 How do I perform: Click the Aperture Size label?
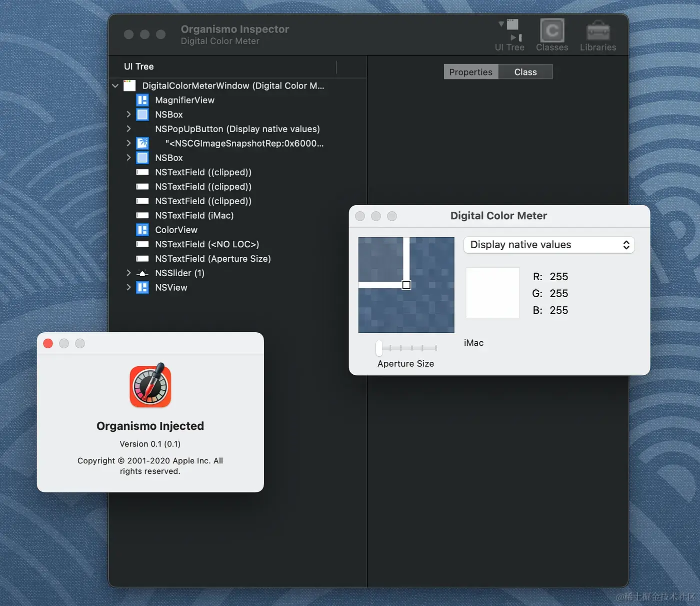pos(405,364)
